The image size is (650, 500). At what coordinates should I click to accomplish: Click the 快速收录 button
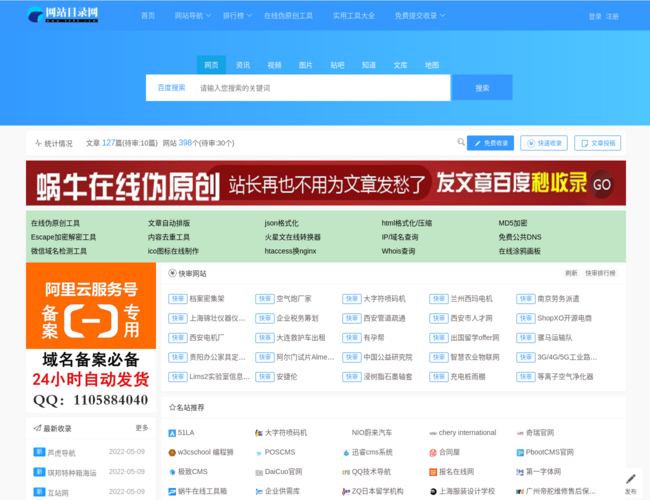[544, 143]
